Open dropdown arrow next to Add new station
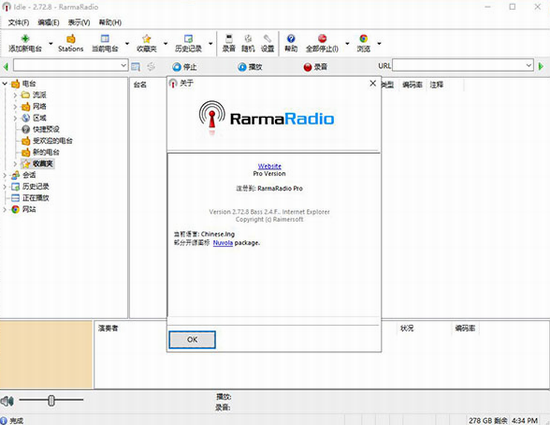Screen dimensions: 550x425 pos(51,43)
